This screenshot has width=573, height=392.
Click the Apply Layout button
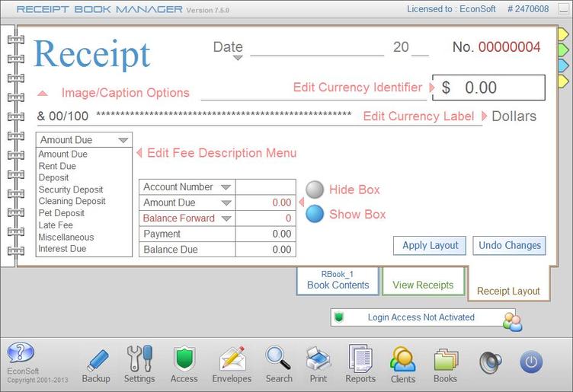pyautogui.click(x=431, y=245)
